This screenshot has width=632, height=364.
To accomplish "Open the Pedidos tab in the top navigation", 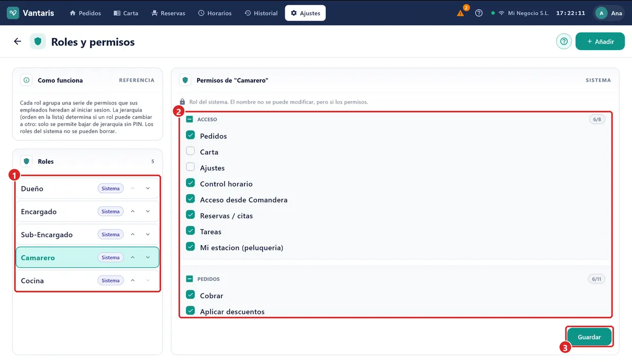I will tap(85, 13).
